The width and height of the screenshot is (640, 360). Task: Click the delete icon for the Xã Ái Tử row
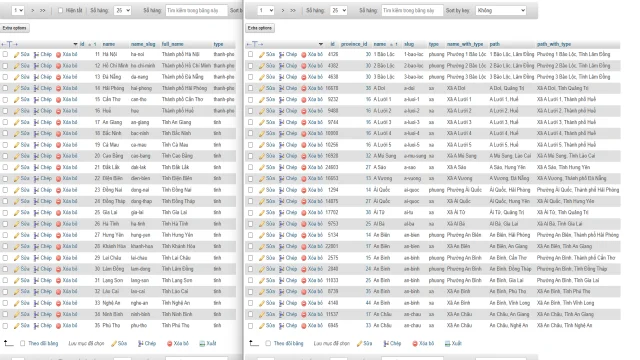[304, 213]
